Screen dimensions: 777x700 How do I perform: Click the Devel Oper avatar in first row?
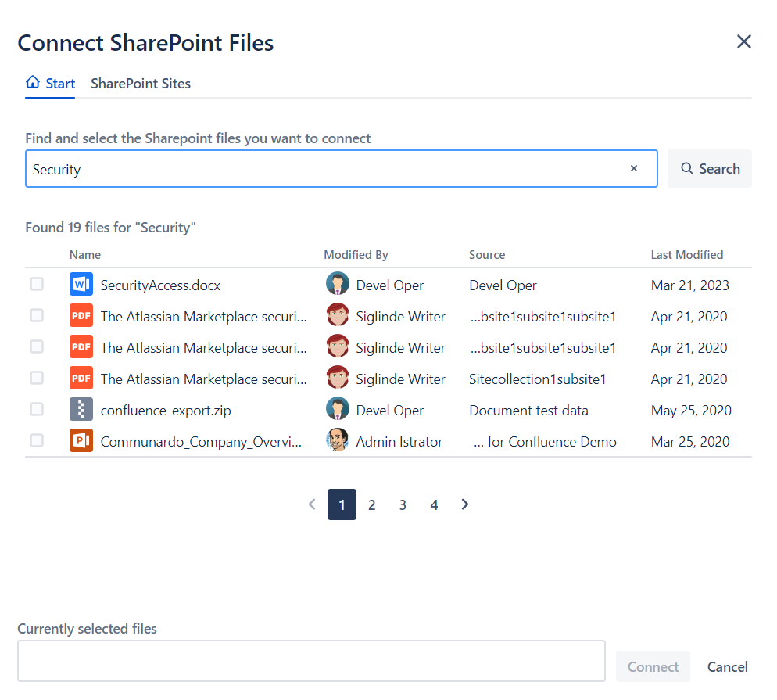point(338,285)
